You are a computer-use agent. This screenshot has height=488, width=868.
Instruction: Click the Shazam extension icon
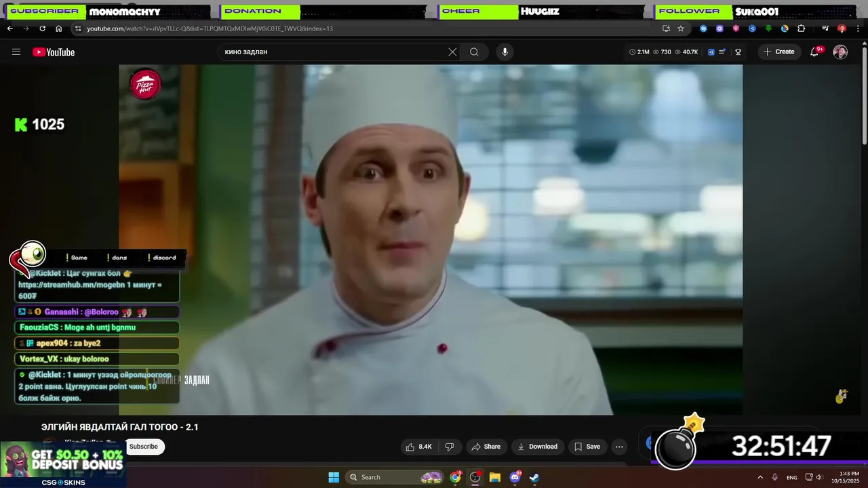pyautogui.click(x=703, y=28)
